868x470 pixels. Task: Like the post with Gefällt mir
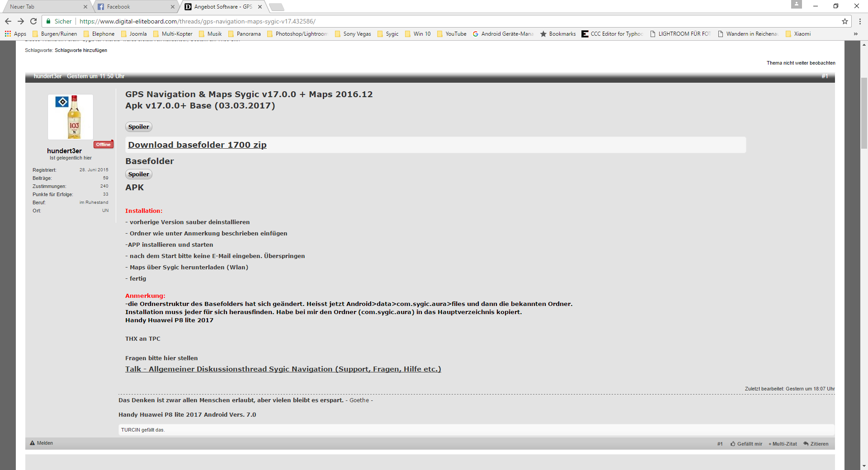pyautogui.click(x=746, y=444)
